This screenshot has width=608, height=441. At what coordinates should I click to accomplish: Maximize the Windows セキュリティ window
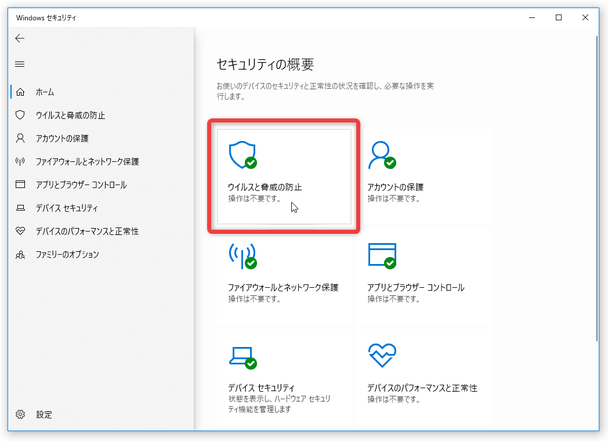[559, 17]
